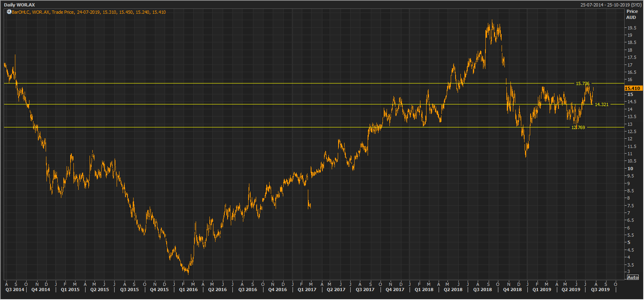Click the Q4 2014 quarter label
Screen dimensions: 644x300
coord(41,290)
